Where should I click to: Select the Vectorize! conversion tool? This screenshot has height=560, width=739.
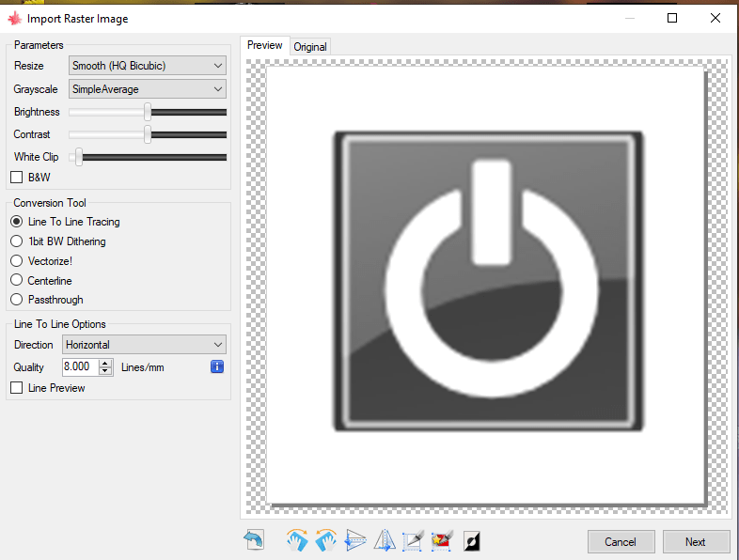pos(16,261)
